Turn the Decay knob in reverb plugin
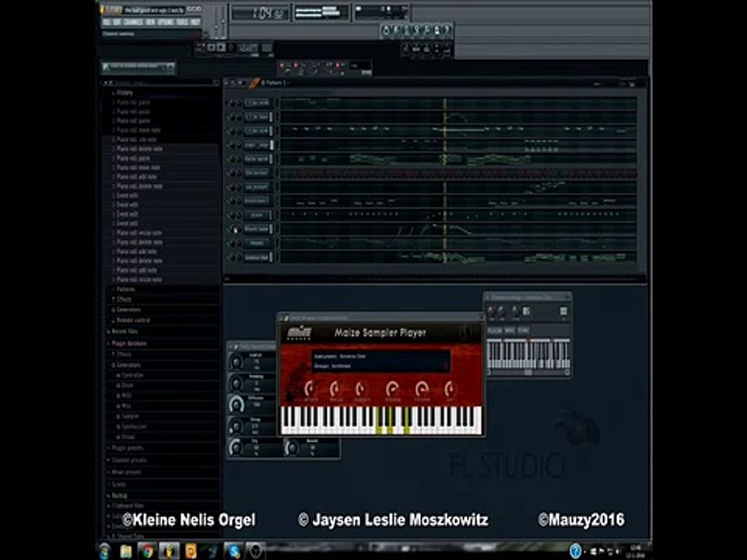Screen dimensions: 747x560 click(x=236, y=426)
